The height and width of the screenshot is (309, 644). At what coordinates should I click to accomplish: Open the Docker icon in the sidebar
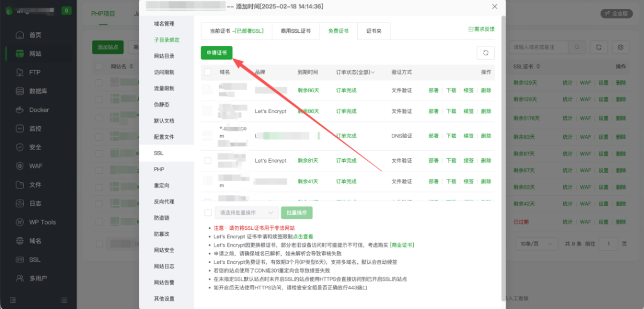point(19,110)
